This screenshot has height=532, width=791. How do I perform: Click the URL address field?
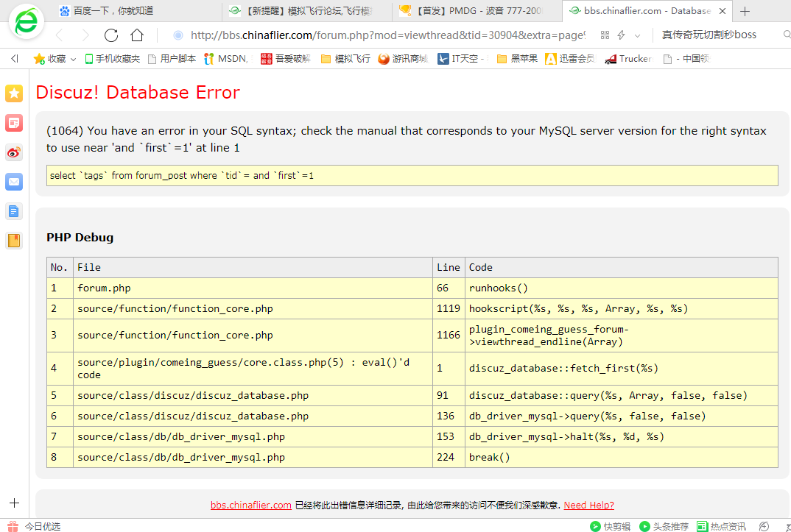coord(387,35)
